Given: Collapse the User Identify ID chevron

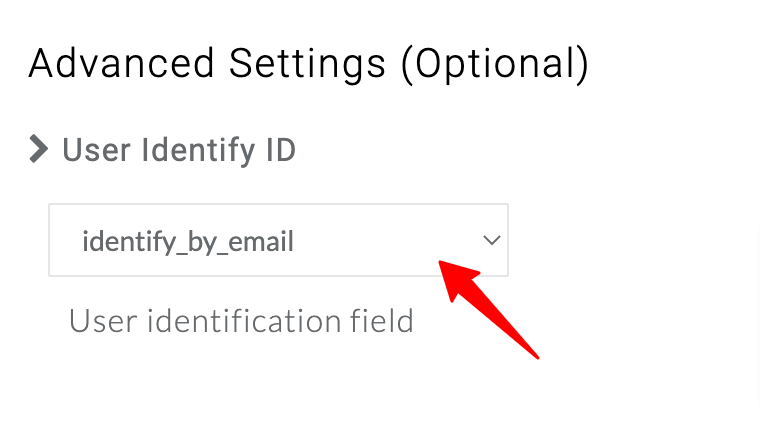Looking at the screenshot, I should [39, 149].
